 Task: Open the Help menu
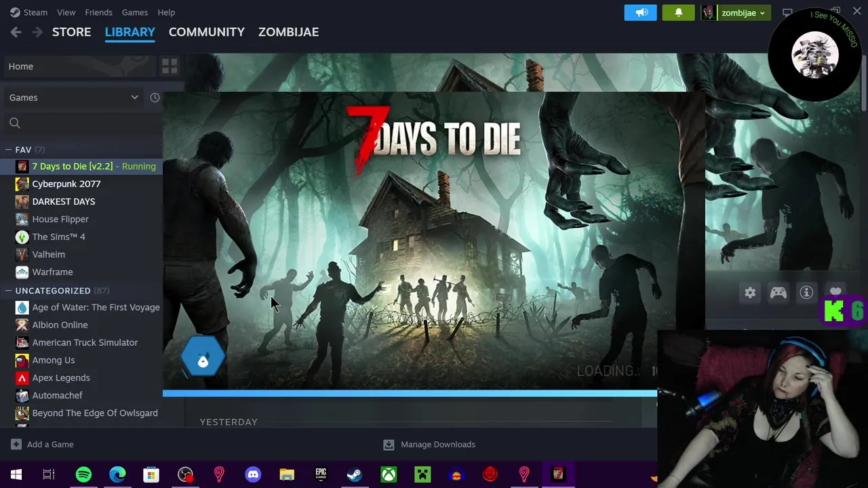[166, 12]
